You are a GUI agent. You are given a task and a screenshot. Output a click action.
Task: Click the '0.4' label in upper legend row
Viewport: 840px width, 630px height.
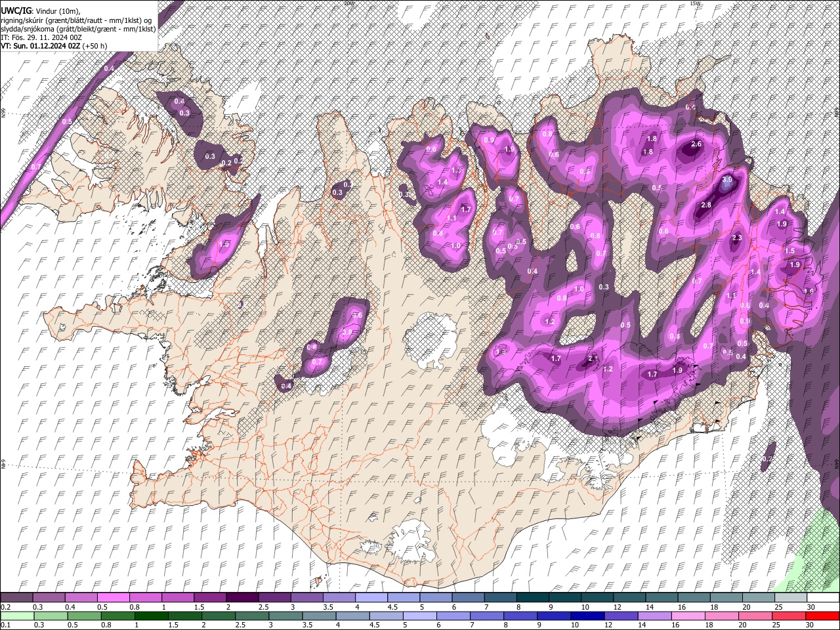point(70,607)
